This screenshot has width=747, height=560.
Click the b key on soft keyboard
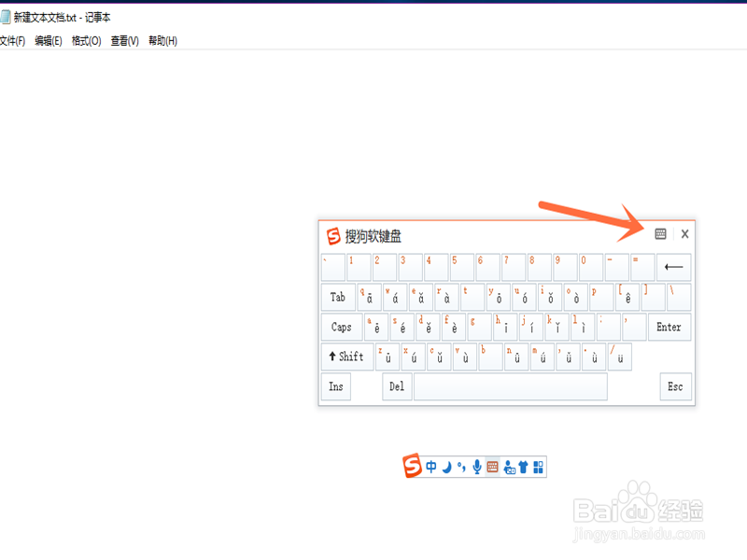coord(491,357)
